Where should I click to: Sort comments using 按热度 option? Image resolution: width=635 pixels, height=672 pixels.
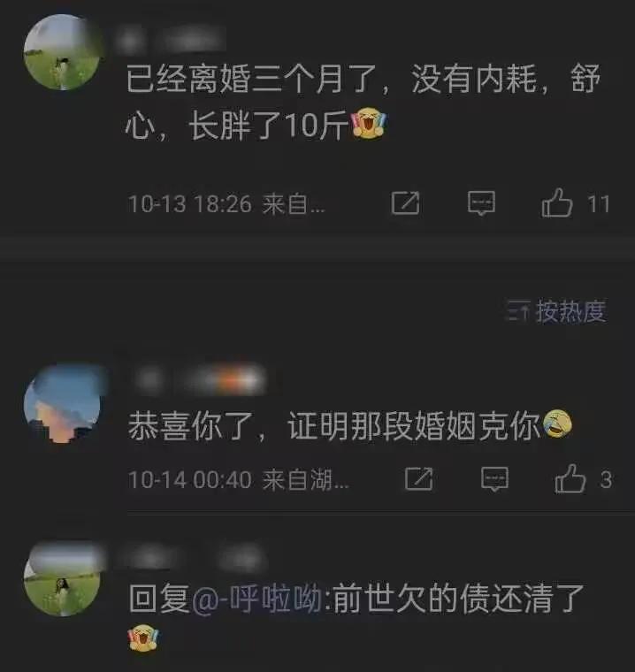click(571, 311)
